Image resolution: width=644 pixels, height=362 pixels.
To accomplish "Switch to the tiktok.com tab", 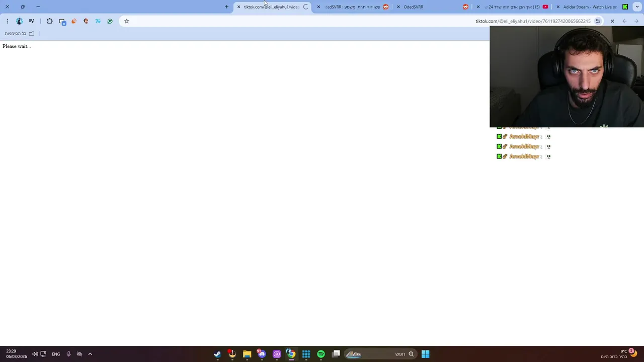I will (x=272, y=7).
